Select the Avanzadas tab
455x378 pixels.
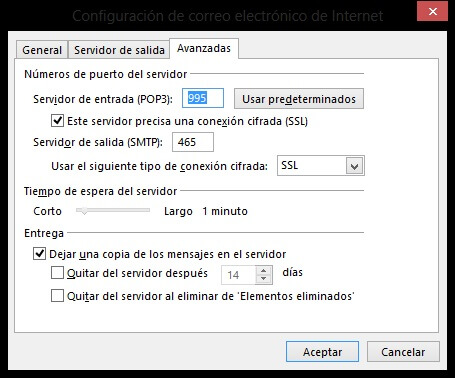tap(204, 49)
